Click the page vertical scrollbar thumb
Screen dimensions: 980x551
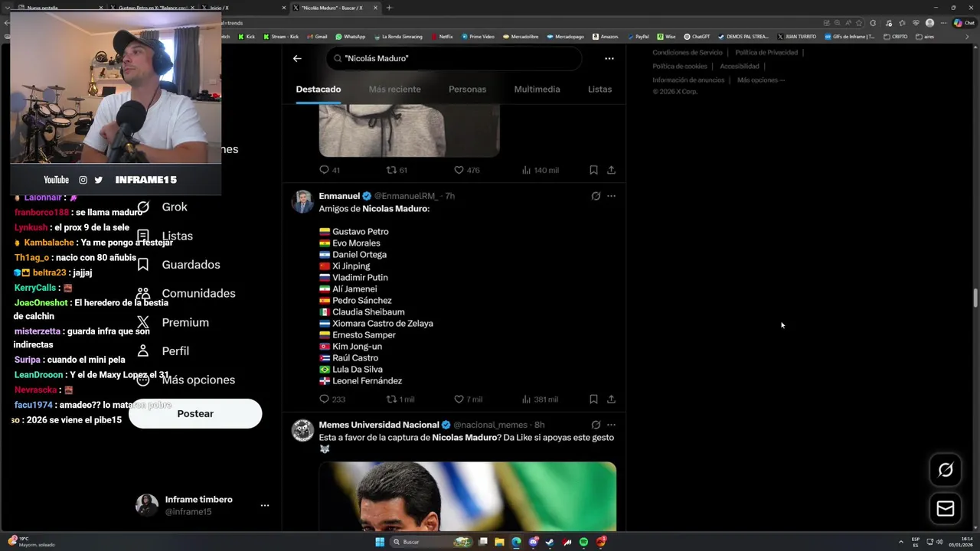click(x=975, y=298)
